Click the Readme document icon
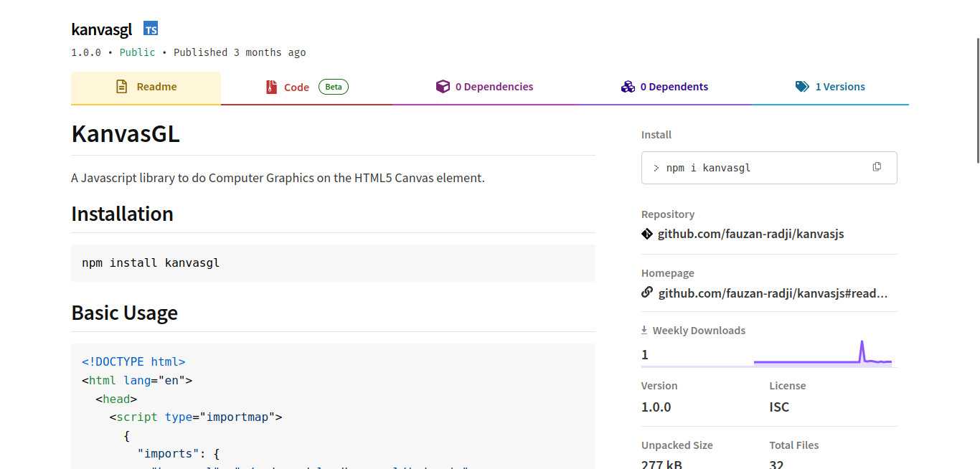 click(x=122, y=87)
